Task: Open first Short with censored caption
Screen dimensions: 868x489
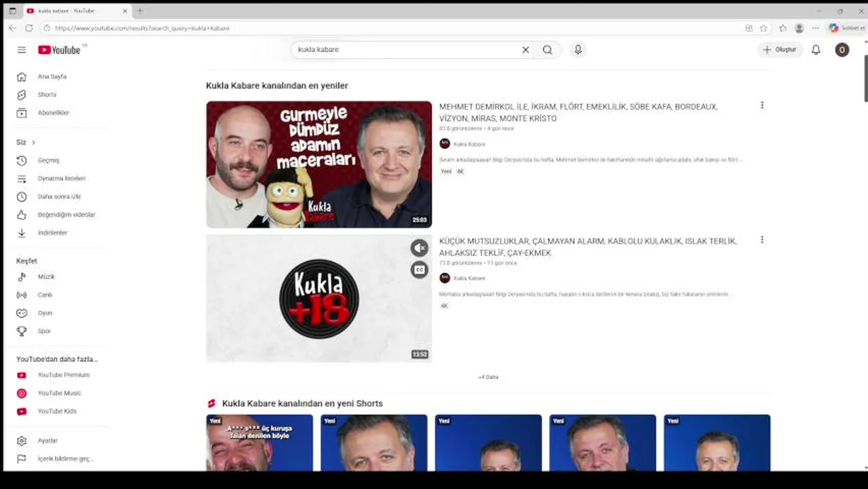Action: [x=259, y=443]
